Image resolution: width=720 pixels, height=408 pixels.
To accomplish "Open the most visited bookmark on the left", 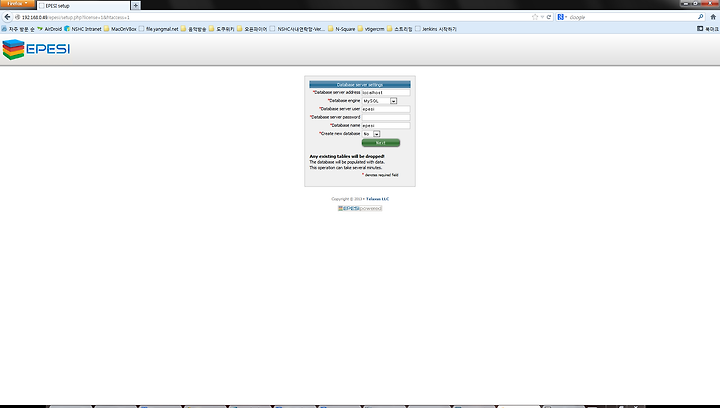I will click(x=18, y=28).
